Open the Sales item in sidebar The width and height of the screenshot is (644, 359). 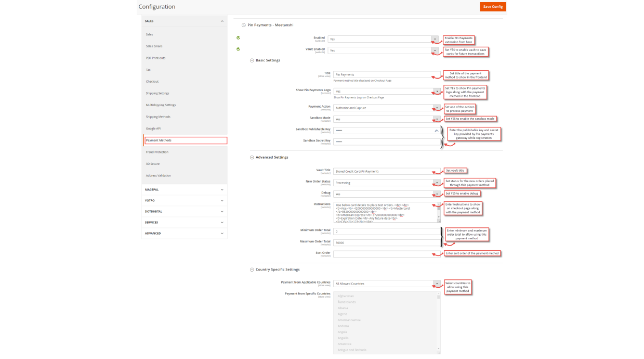[149, 34]
